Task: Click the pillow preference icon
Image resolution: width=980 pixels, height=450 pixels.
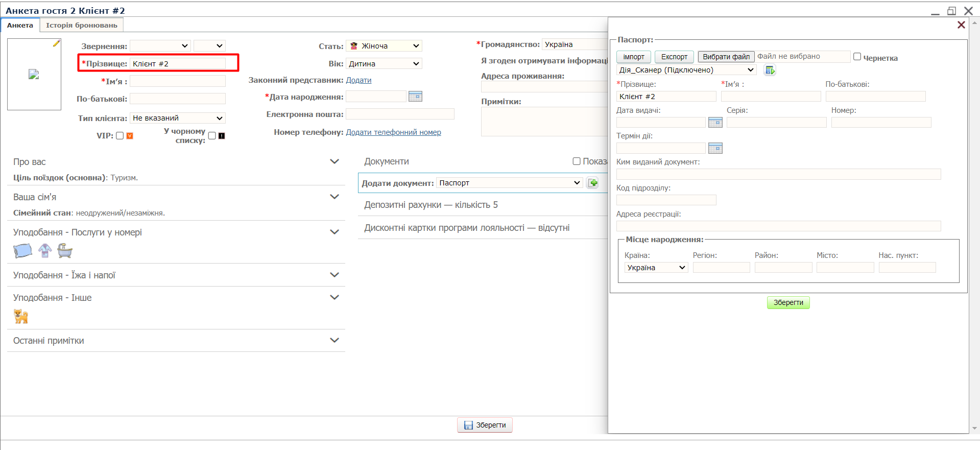Action: tap(22, 251)
